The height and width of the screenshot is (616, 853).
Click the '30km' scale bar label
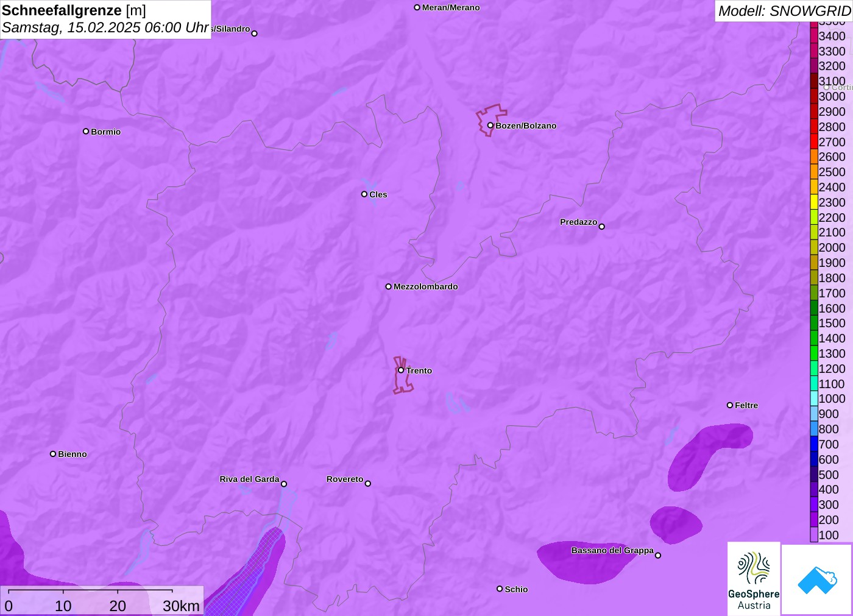click(x=181, y=606)
